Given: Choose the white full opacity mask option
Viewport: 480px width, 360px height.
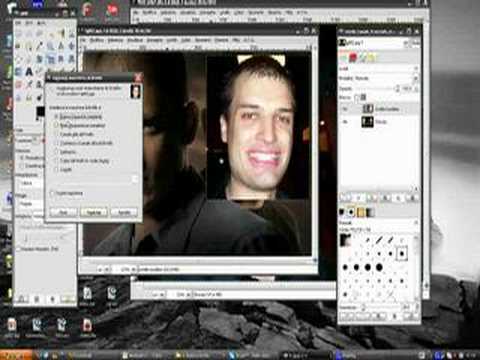Looking at the screenshot, I should coord(78,116).
